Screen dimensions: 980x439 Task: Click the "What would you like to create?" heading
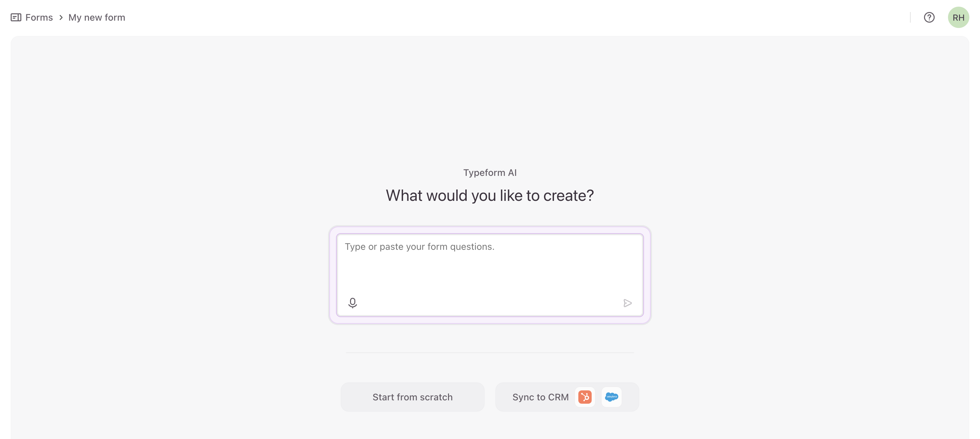(490, 196)
